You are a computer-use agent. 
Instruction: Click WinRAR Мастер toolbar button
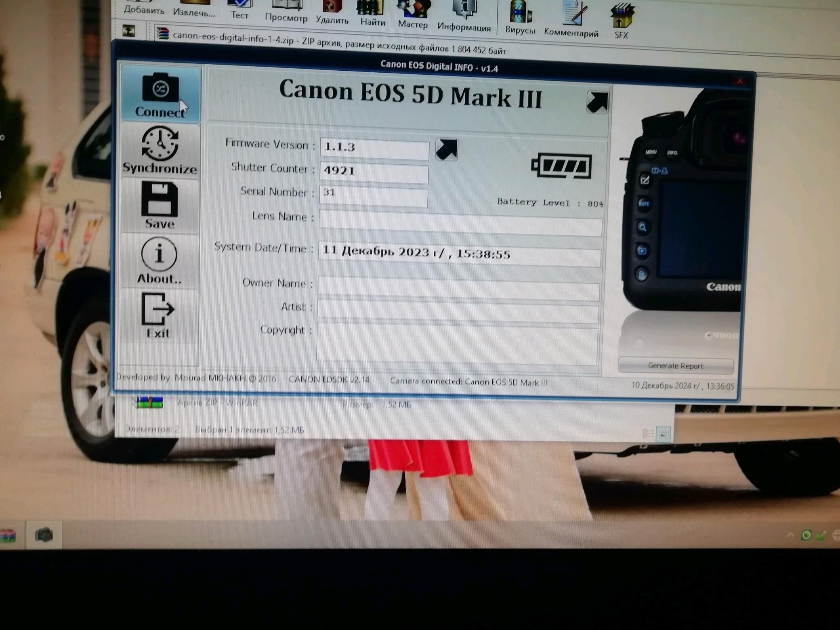412,15
